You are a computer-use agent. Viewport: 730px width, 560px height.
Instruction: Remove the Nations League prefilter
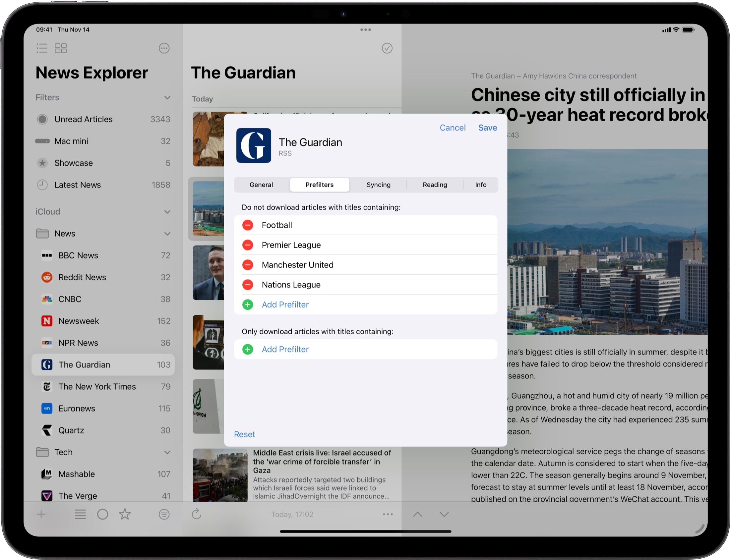(x=247, y=285)
